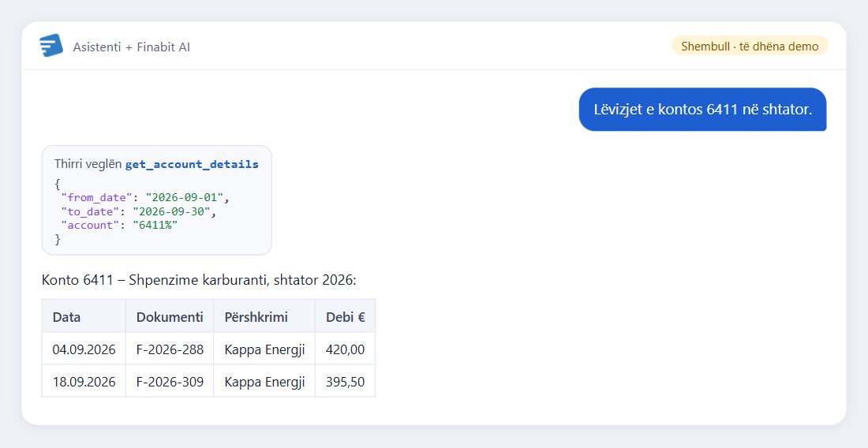This screenshot has width=868, height=448.
Task: Click Kappa Energji in the F-2026-288 row
Action: pos(264,349)
